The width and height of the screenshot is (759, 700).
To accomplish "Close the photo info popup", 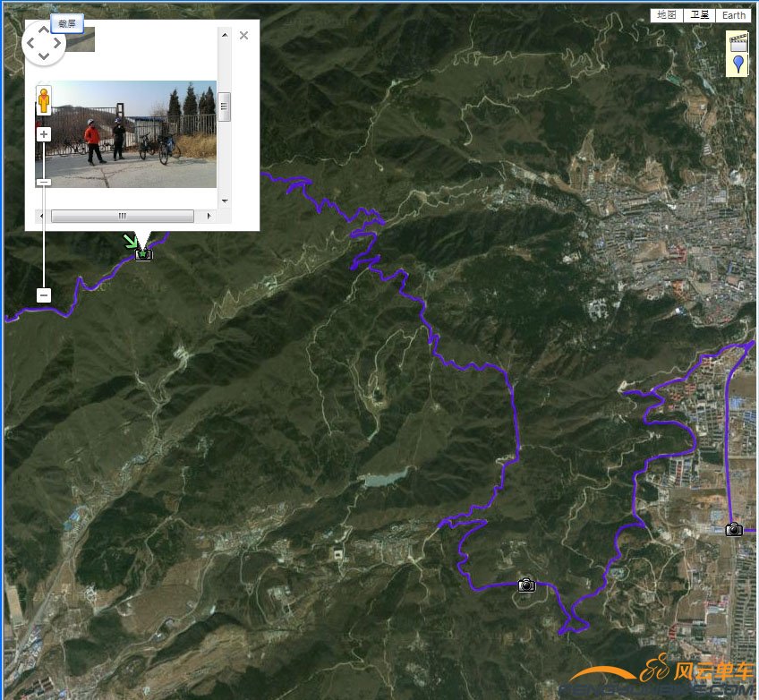I will (243, 36).
